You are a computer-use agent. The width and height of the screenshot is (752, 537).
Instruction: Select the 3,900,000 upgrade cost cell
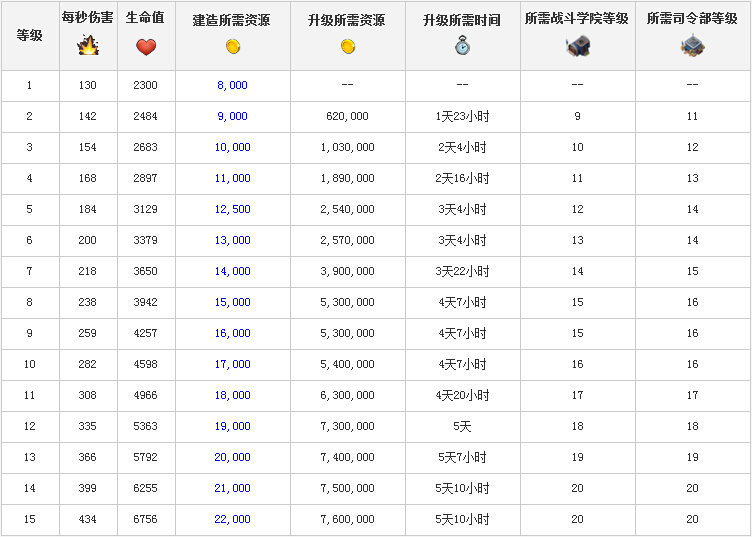pyautogui.click(x=348, y=271)
